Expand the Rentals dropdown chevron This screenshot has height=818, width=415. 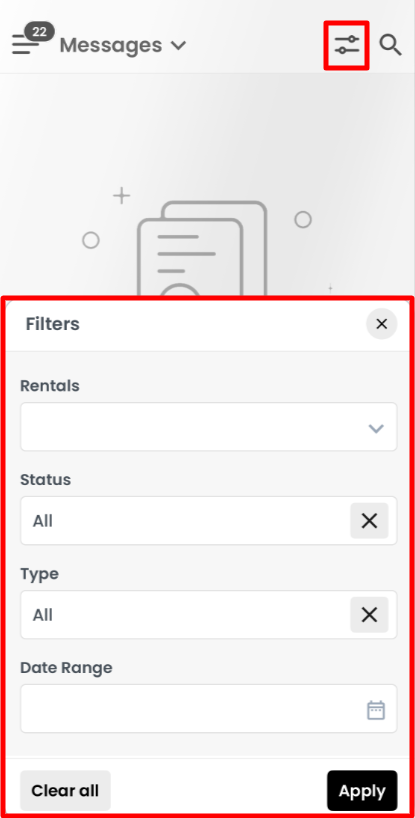(x=376, y=429)
